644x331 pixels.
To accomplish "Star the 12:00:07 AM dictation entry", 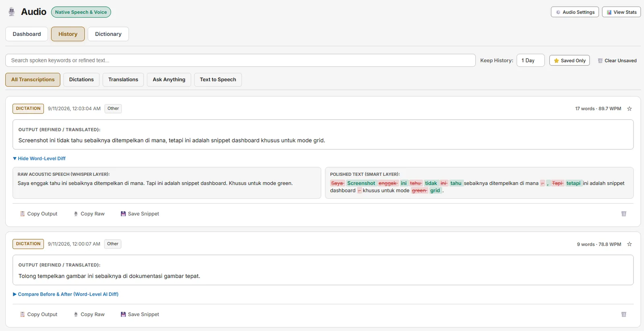I will 630,244.
